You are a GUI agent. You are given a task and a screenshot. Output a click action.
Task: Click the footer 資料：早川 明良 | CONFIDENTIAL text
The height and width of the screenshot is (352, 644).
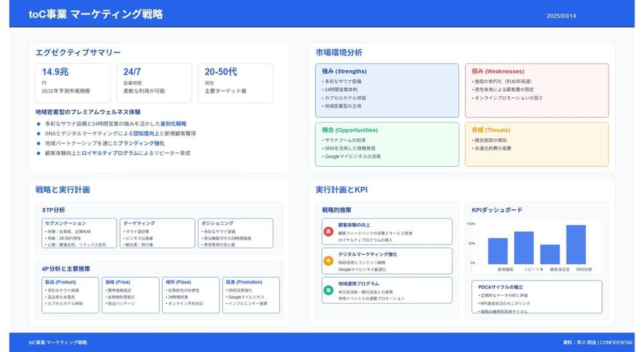tap(598, 342)
